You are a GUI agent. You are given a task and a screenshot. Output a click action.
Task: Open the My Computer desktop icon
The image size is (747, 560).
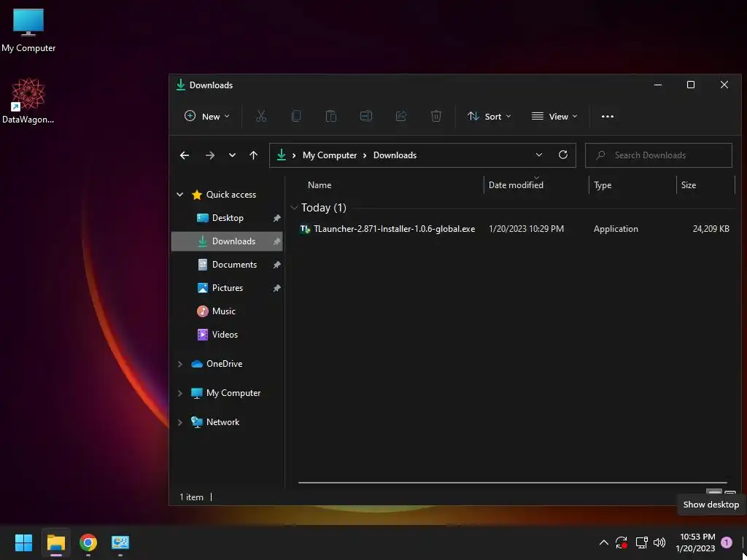(x=28, y=31)
